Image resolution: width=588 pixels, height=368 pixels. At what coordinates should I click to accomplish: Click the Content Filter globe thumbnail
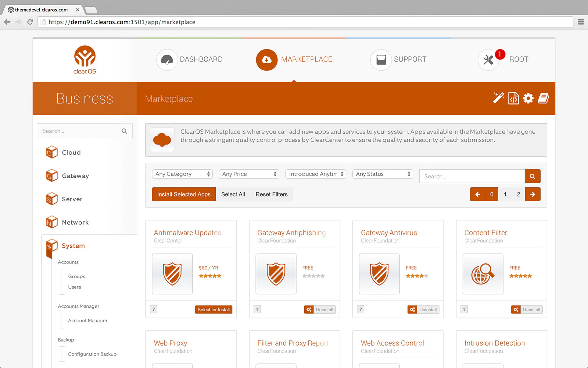483,274
